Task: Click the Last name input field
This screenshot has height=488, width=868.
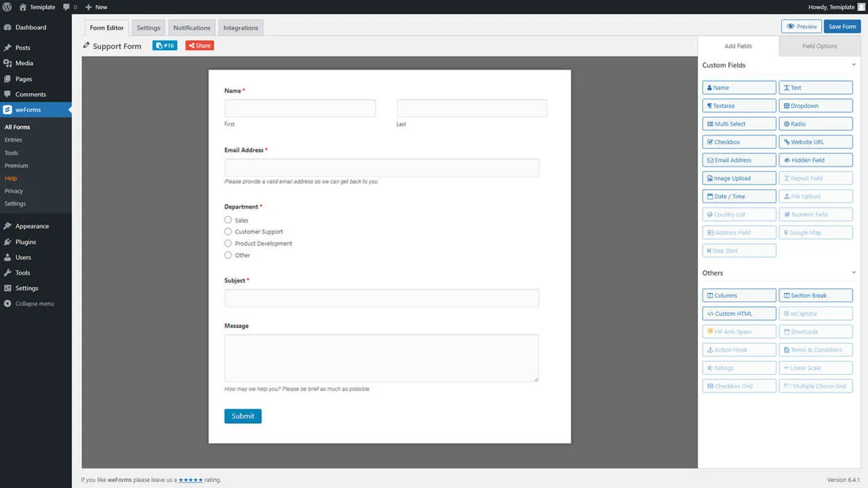Action: 472,108
